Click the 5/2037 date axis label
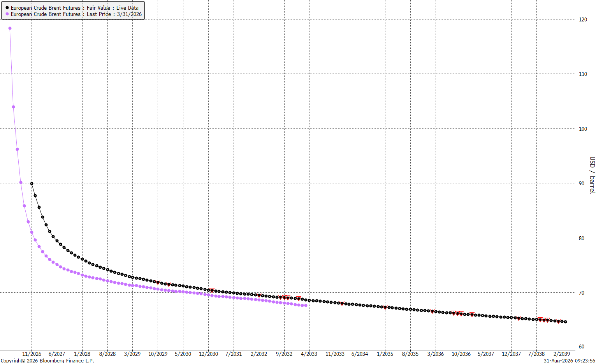Image resolution: width=596 pixels, height=364 pixels. tap(486, 354)
